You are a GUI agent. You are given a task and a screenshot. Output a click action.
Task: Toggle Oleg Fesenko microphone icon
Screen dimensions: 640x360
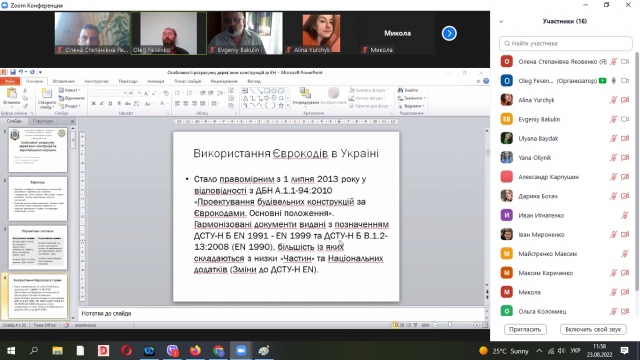613,81
